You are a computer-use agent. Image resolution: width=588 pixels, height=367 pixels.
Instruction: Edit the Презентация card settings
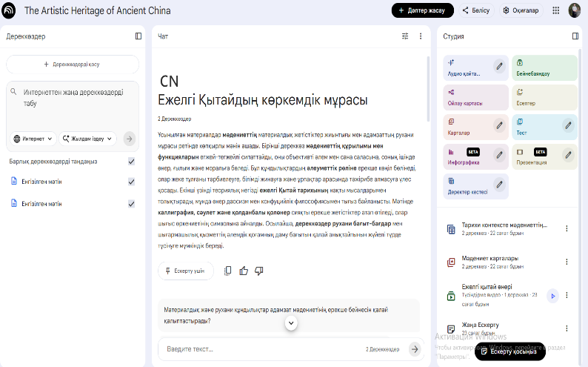568,155
